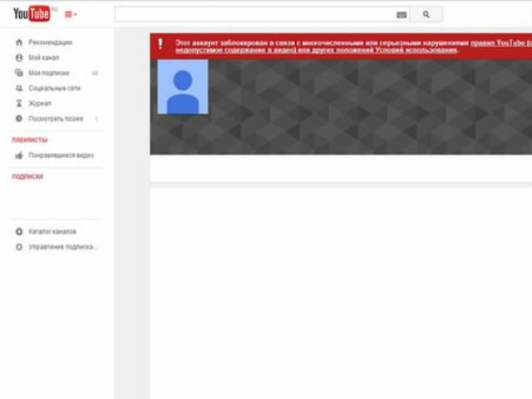
Task: Click the YouTube logo
Action: pyautogui.click(x=32, y=14)
